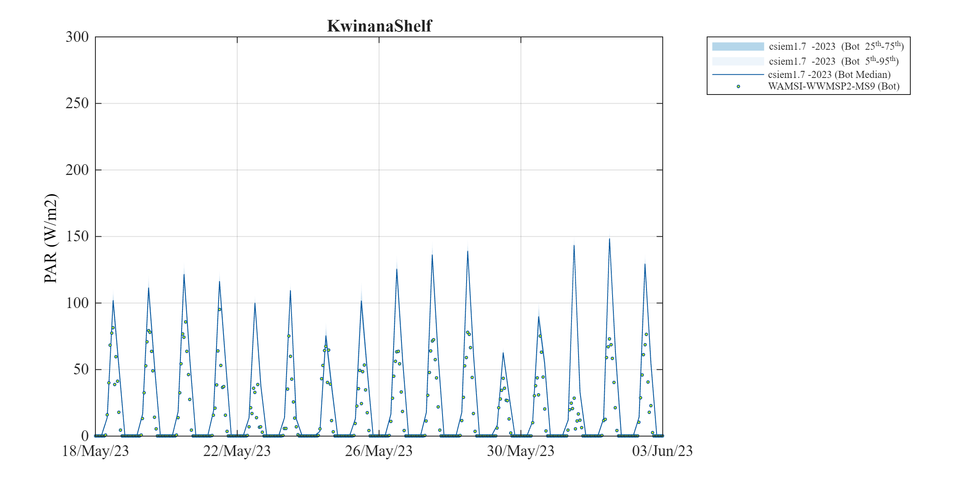
Task: Click the 300 y-axis tick label
Action: click(x=77, y=37)
